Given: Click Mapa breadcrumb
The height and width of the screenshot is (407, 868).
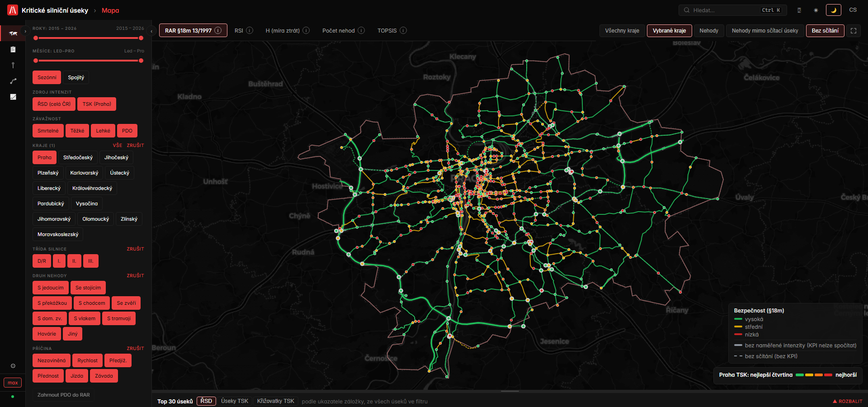Looking at the screenshot, I should pyautogui.click(x=110, y=10).
